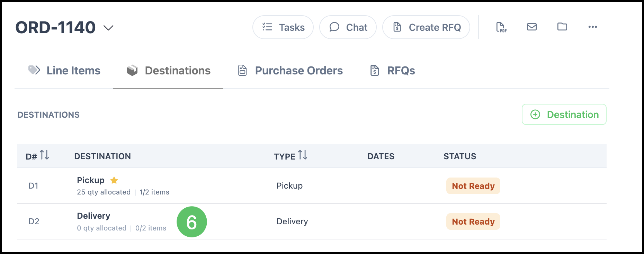This screenshot has height=254, width=644.
Task: Open the Chat button
Action: pos(348,27)
